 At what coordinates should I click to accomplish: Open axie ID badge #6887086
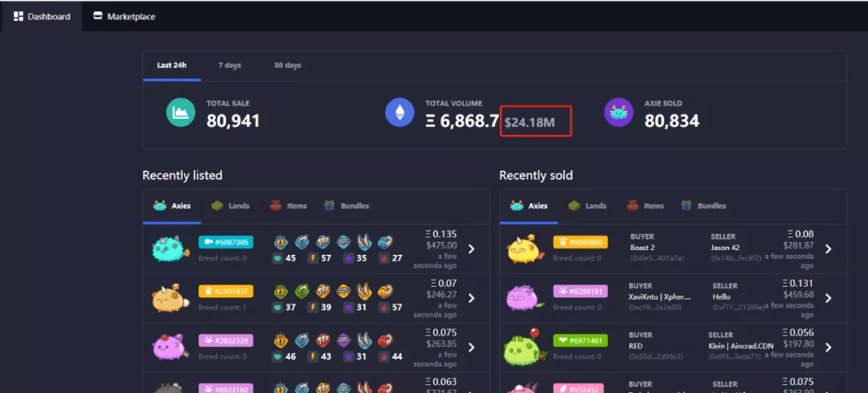(226, 242)
